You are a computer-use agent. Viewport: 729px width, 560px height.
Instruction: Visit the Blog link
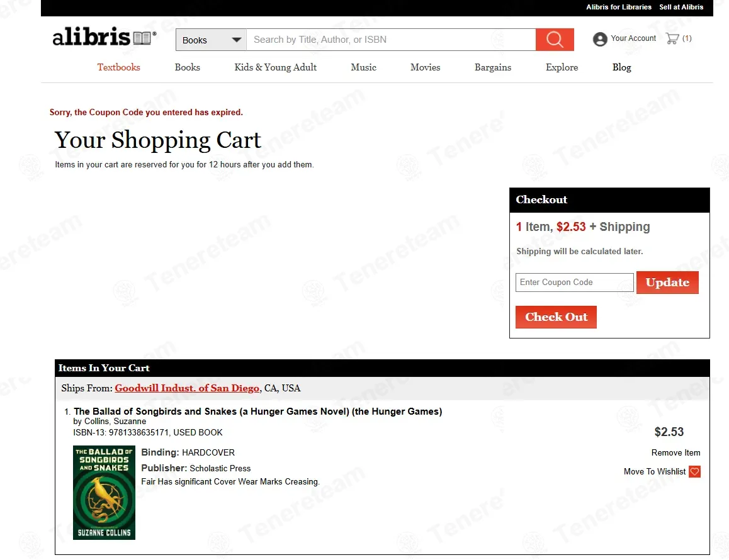coord(621,67)
